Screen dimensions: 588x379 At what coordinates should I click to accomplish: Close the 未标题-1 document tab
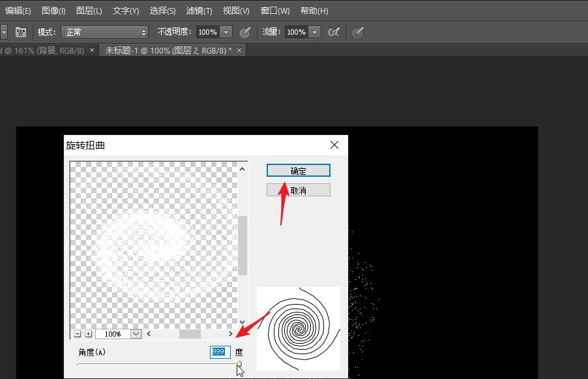pos(239,50)
